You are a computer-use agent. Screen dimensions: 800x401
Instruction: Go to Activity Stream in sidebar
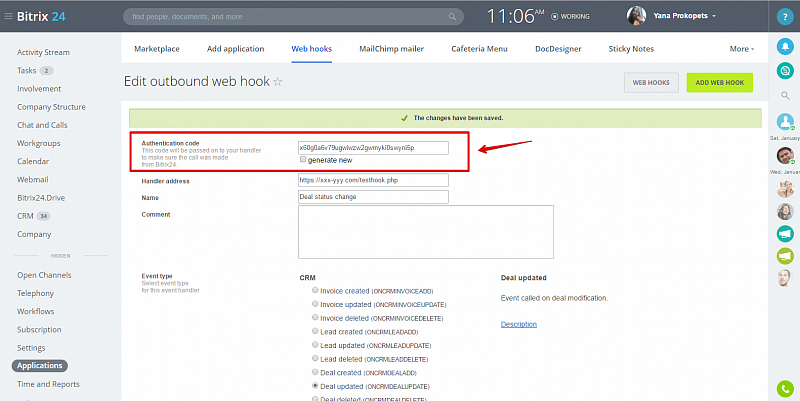(x=43, y=52)
